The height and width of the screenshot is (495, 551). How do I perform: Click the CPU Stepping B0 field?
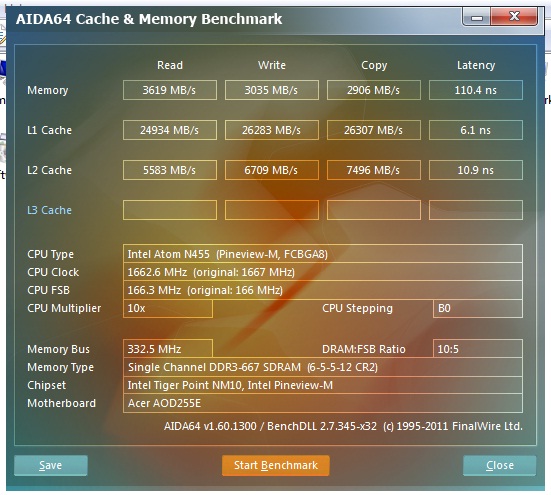(478, 308)
